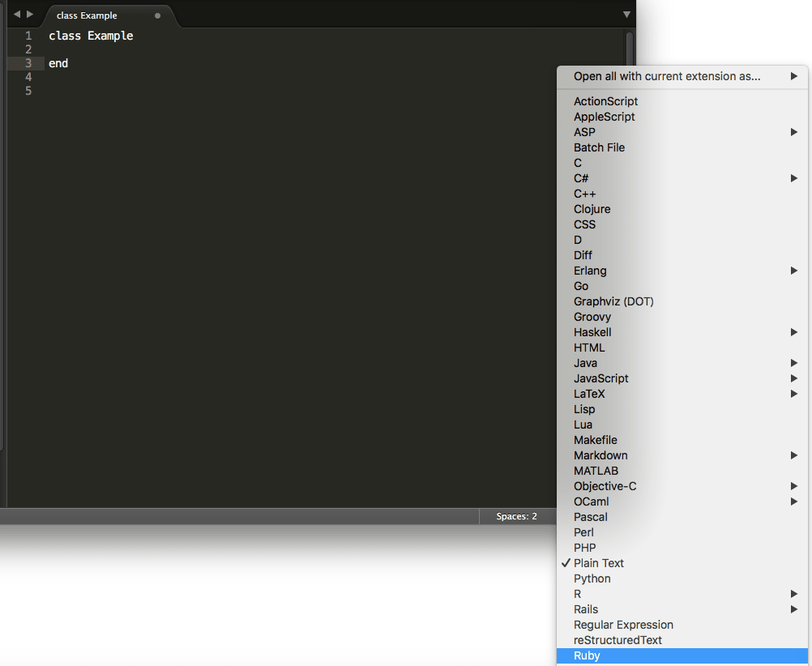Select ActionScript syntax

(682, 101)
